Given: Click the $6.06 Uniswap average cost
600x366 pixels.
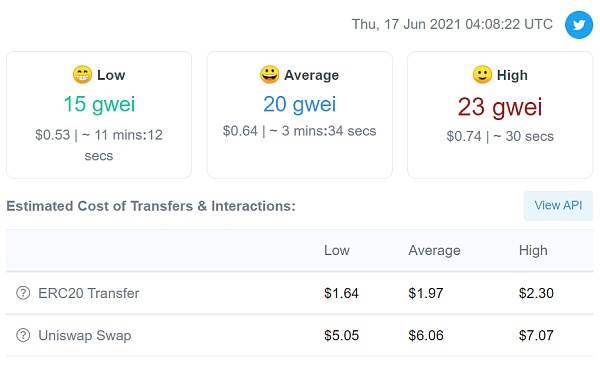Looking at the screenshot, I should point(426,335).
